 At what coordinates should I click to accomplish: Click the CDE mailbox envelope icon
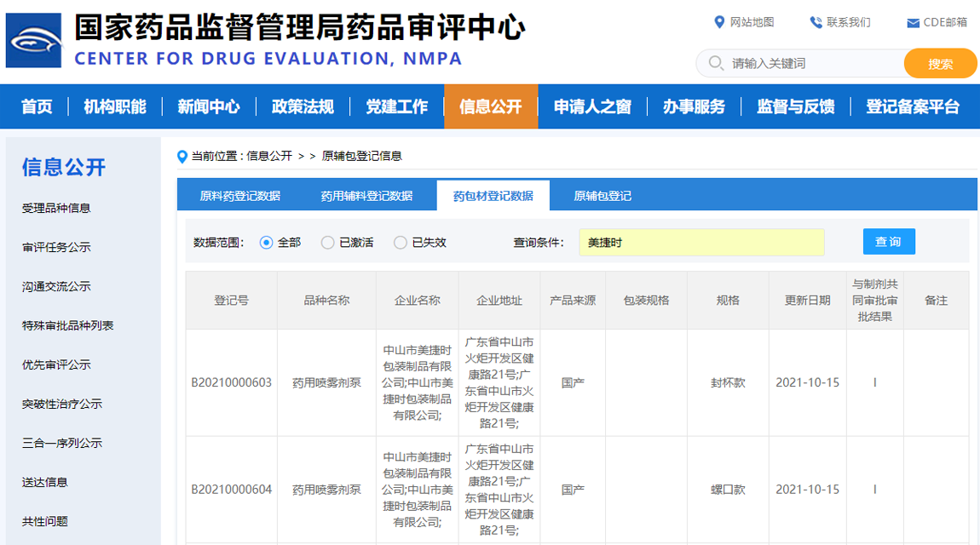tap(914, 23)
